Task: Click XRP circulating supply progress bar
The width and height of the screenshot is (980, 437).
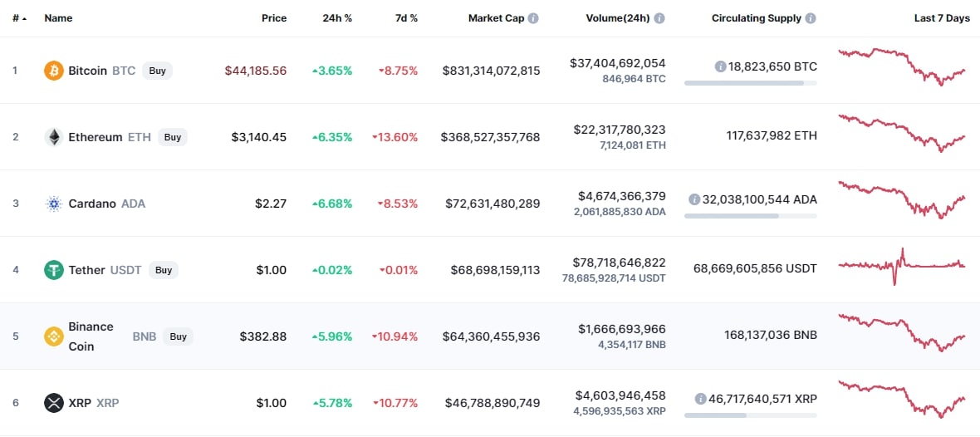Action: tap(751, 415)
